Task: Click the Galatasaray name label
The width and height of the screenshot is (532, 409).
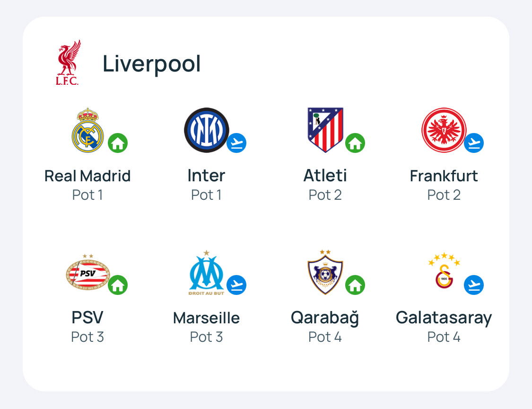Action: 444,318
